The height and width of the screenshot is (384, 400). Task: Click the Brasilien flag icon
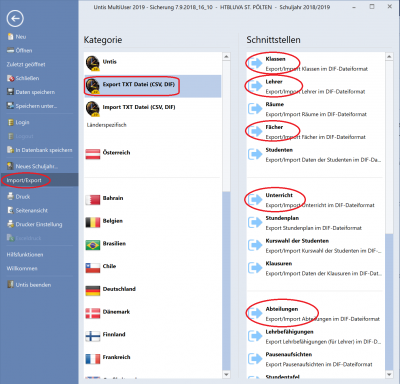(93, 245)
